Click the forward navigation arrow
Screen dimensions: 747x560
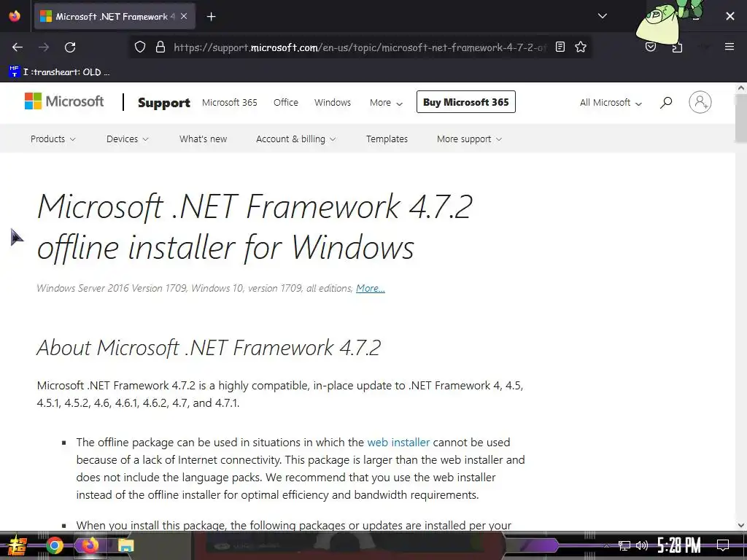point(44,47)
